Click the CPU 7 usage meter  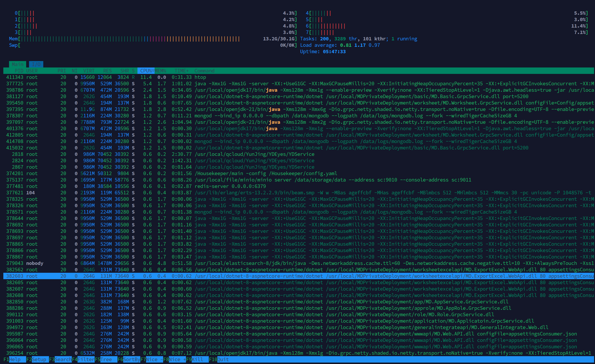point(447,33)
